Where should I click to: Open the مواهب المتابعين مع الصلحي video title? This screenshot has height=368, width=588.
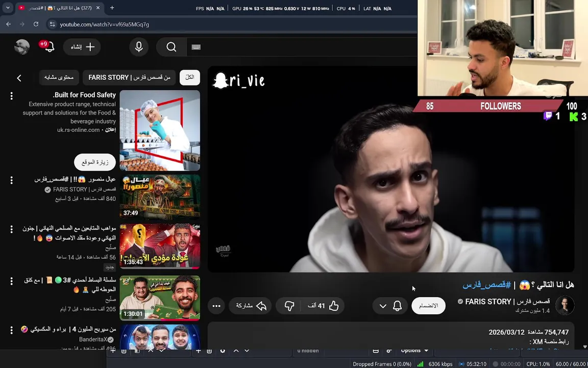tap(69, 233)
